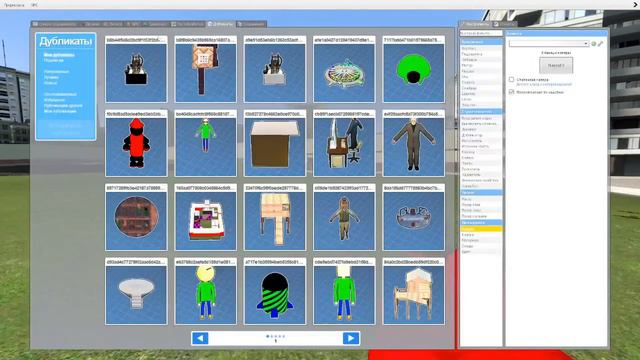Select the Колесо tool in list
The width and height of the screenshot is (640, 360).
481,158
